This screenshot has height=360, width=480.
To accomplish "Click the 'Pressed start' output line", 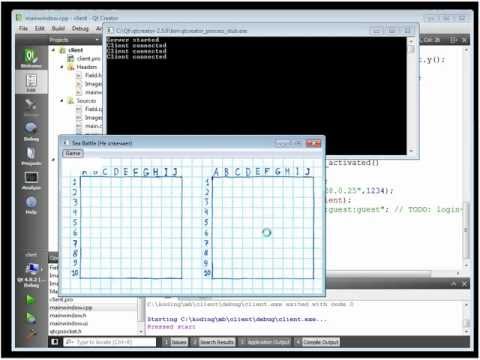I will (x=171, y=327).
